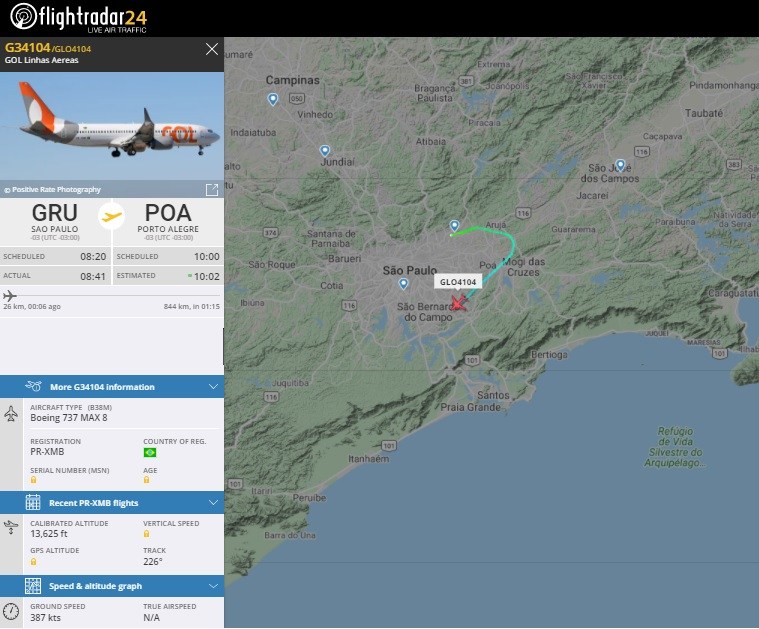Select the Jundiaí airport pin marker
This screenshot has width=759, height=629.
click(x=325, y=151)
